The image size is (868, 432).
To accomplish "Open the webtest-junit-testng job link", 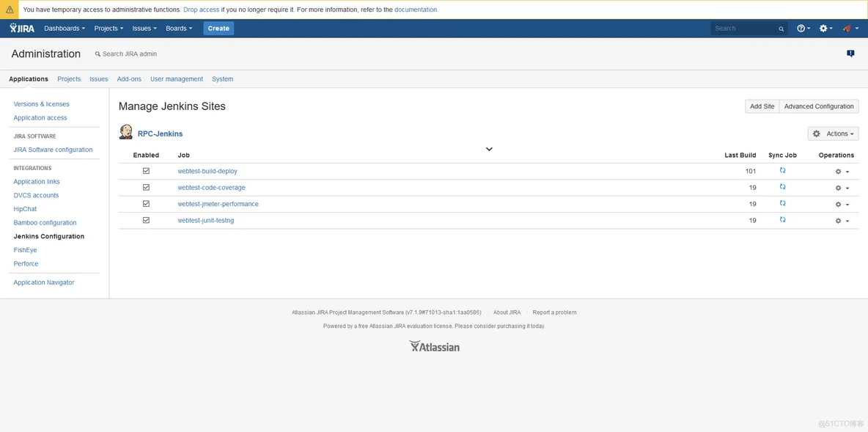I will pos(206,221).
